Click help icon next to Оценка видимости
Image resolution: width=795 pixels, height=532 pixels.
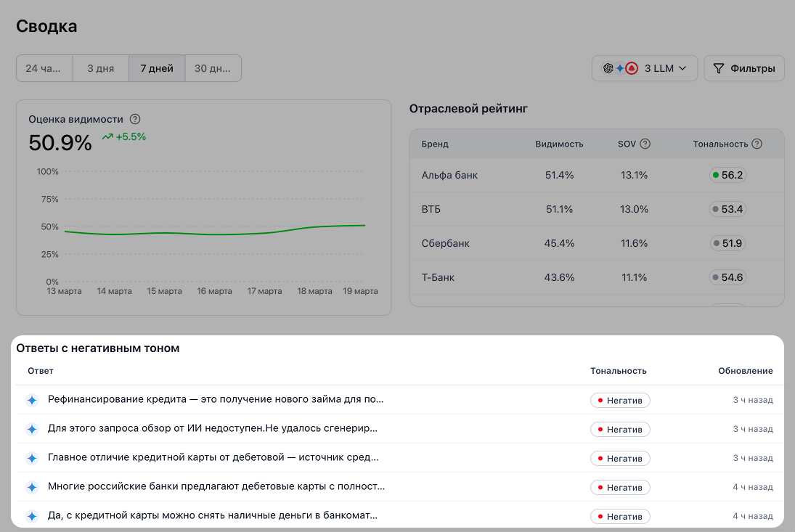tap(135, 119)
